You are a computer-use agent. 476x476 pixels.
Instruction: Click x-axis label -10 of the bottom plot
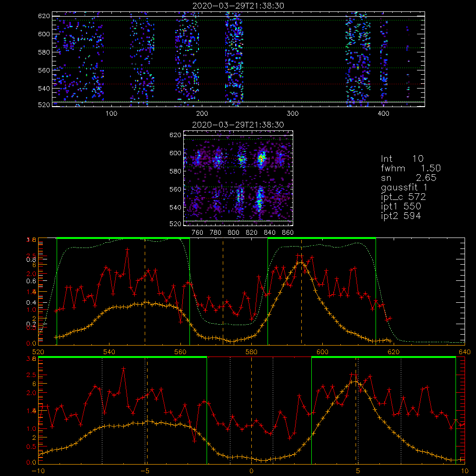coord(38,471)
